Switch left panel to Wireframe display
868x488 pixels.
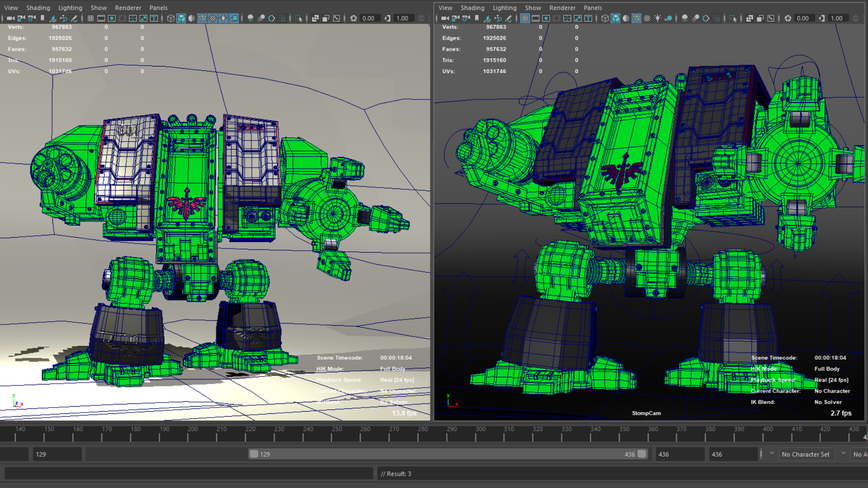[170, 18]
